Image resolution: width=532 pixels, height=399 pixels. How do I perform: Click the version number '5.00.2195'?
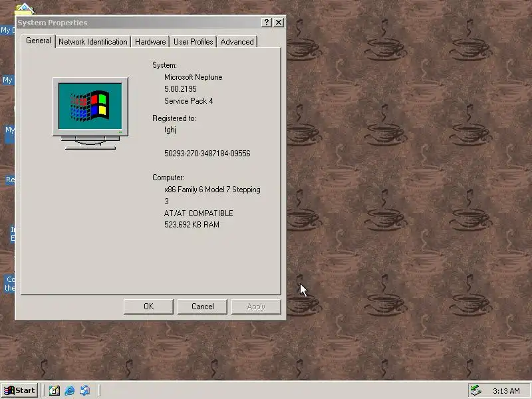pos(180,89)
